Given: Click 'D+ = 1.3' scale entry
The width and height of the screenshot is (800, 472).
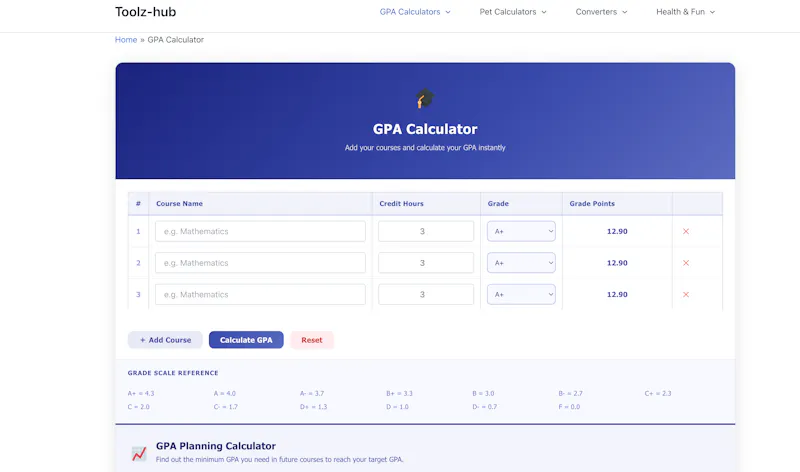Looking at the screenshot, I should click(x=313, y=407).
